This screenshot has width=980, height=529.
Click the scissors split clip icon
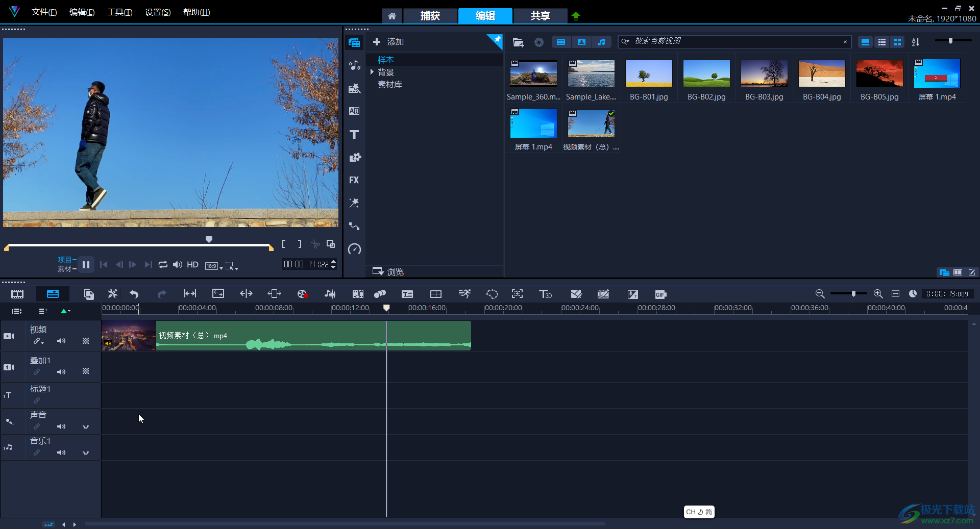[x=315, y=244]
